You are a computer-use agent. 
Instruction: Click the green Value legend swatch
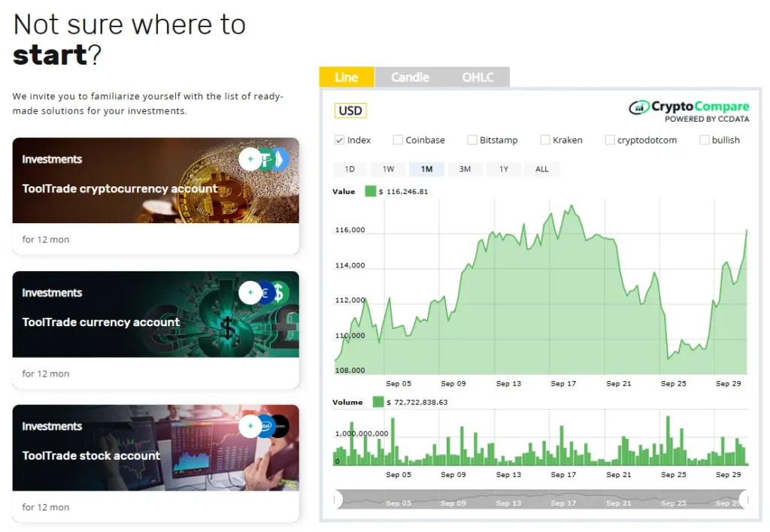(x=370, y=192)
